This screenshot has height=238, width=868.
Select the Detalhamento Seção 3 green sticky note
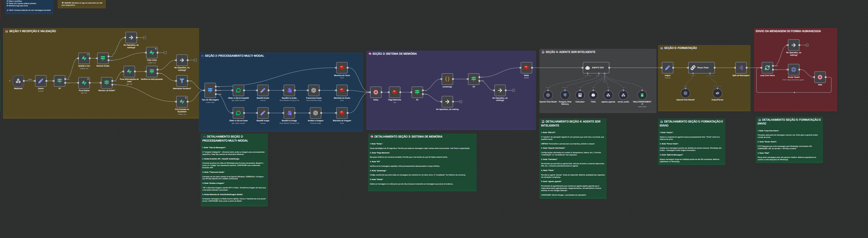(422, 162)
